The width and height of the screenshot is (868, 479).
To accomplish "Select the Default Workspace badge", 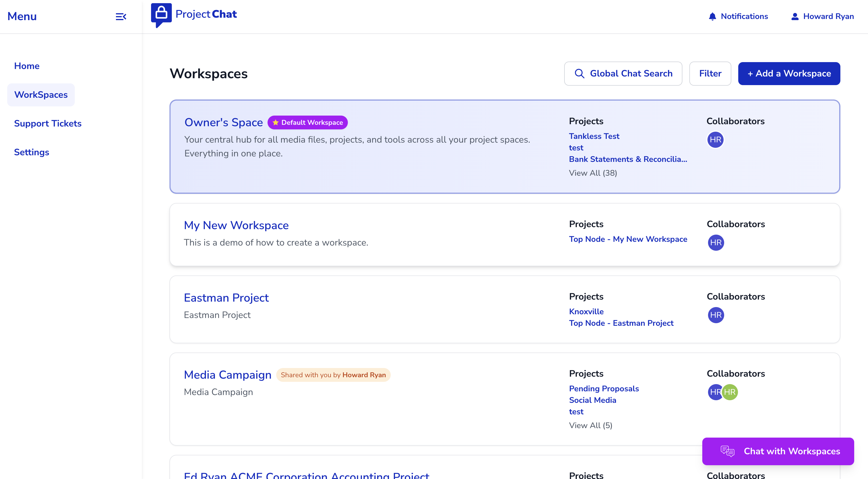I will tap(307, 122).
